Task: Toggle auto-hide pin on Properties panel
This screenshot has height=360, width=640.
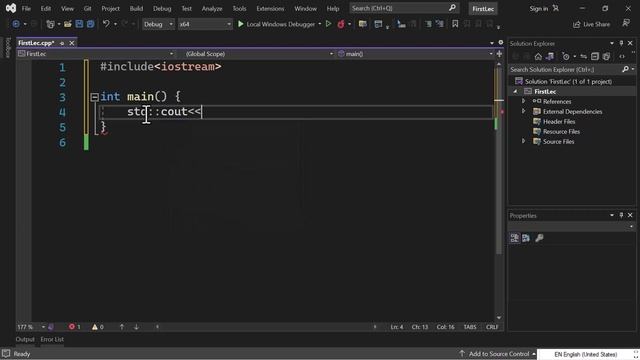Action: click(x=621, y=216)
